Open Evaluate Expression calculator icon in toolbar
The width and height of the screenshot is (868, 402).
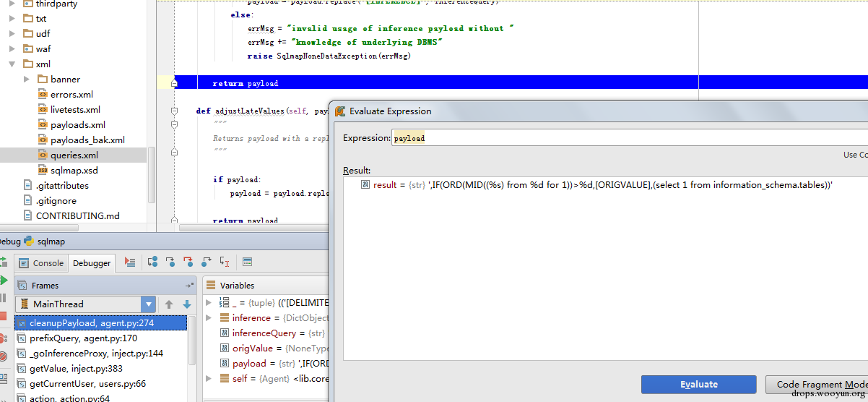[x=247, y=262]
